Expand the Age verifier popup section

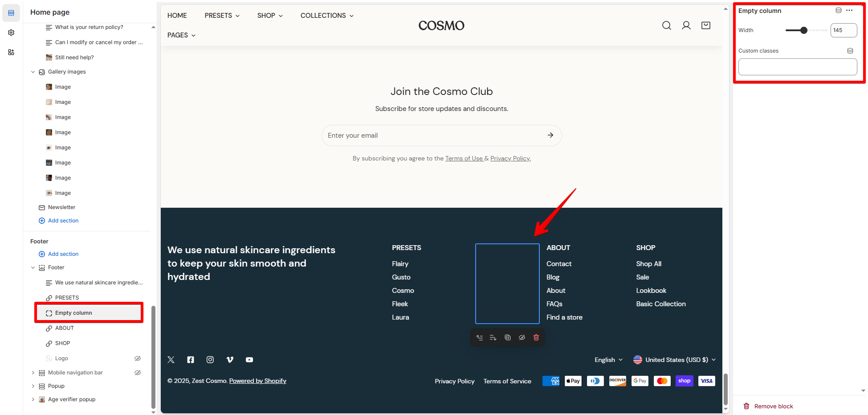33,399
